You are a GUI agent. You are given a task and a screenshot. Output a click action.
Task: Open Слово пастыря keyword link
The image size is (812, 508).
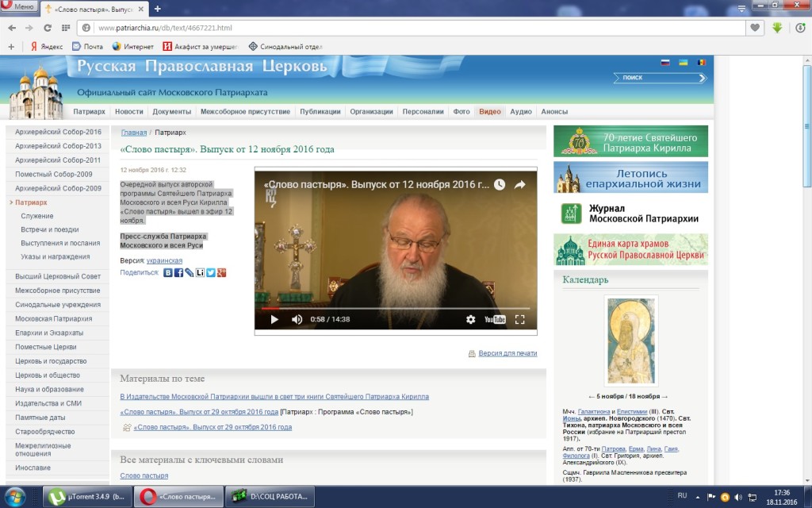(x=144, y=476)
